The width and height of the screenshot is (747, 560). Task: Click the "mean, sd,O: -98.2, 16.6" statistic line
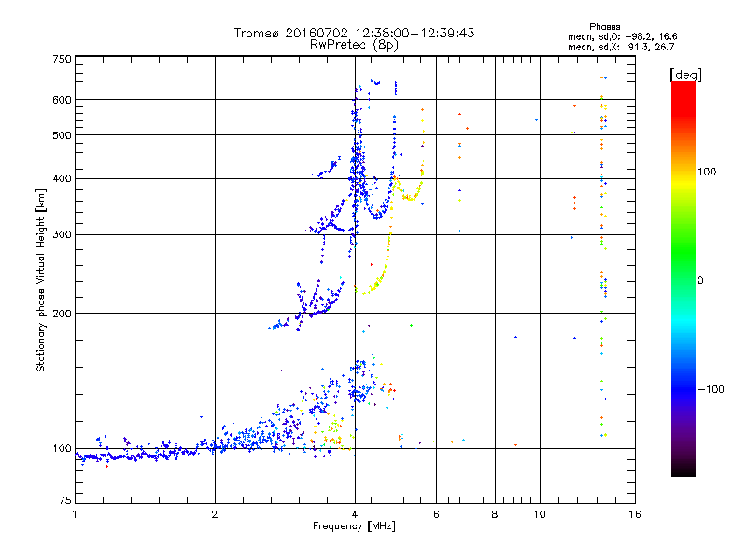point(622,36)
